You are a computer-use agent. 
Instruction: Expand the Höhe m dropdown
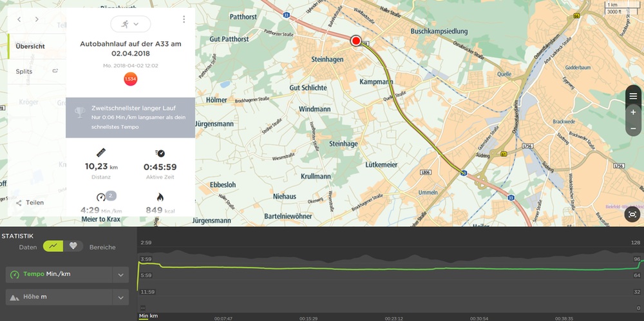point(120,297)
